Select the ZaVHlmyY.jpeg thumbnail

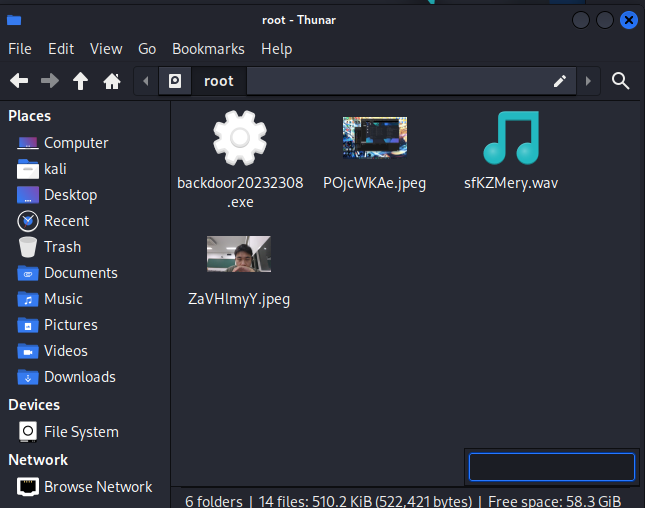(x=239, y=254)
